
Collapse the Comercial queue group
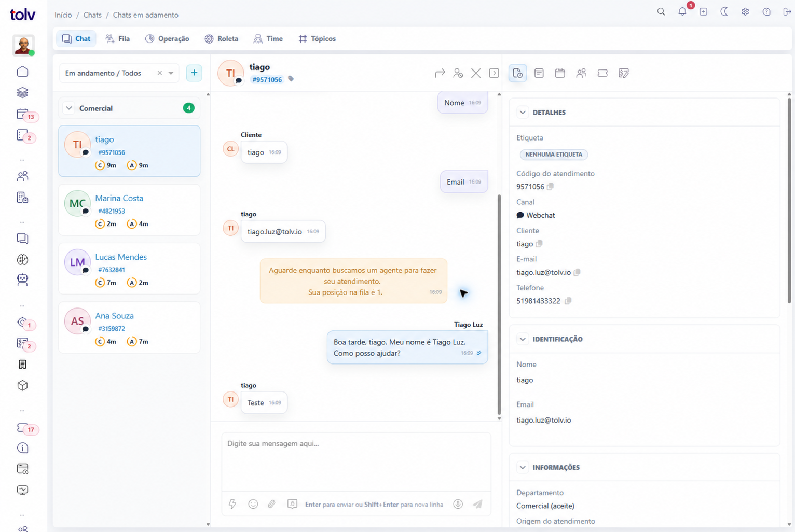(x=69, y=108)
